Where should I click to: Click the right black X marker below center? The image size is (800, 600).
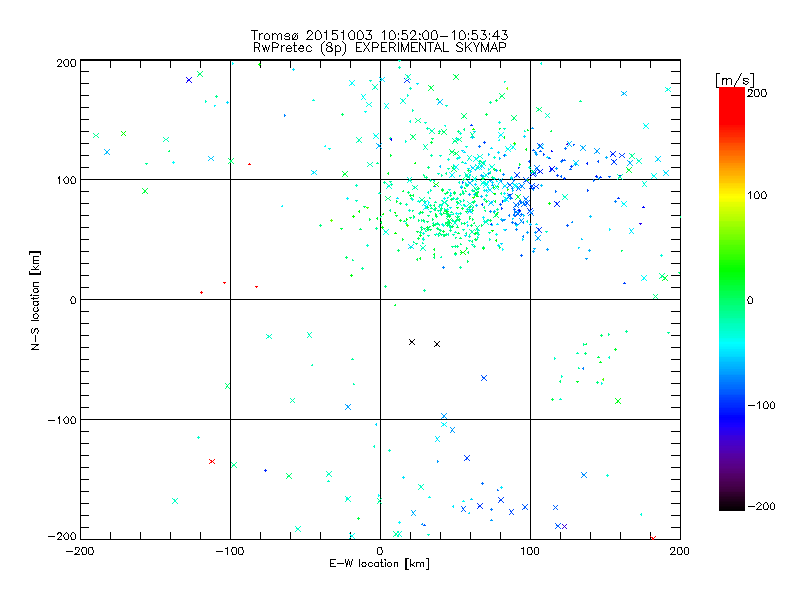437,344
